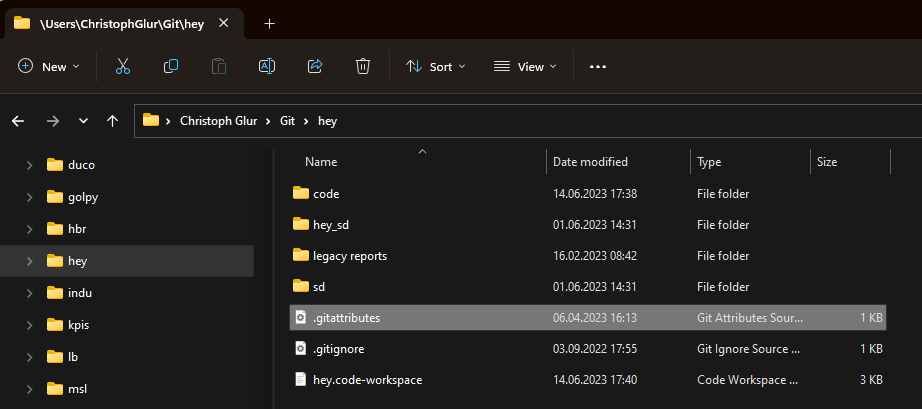The image size is (922, 409).
Task: Click the size '3 KB'
Action: coord(871,380)
